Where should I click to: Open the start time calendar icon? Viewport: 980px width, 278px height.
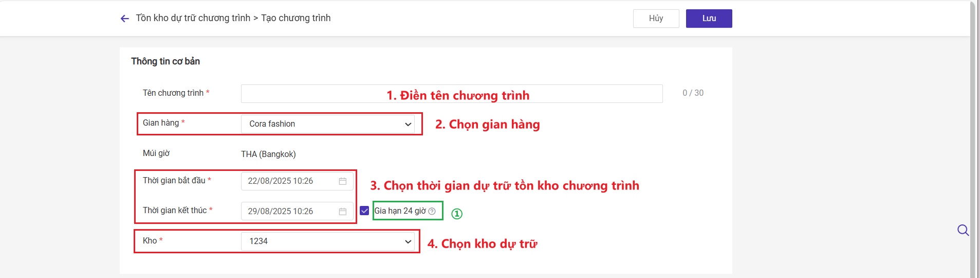pyautogui.click(x=343, y=181)
